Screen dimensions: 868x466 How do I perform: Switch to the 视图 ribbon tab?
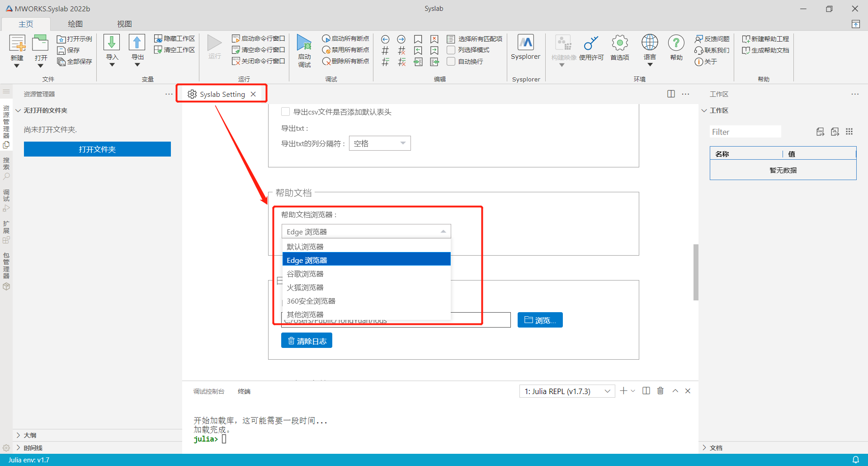click(x=124, y=24)
